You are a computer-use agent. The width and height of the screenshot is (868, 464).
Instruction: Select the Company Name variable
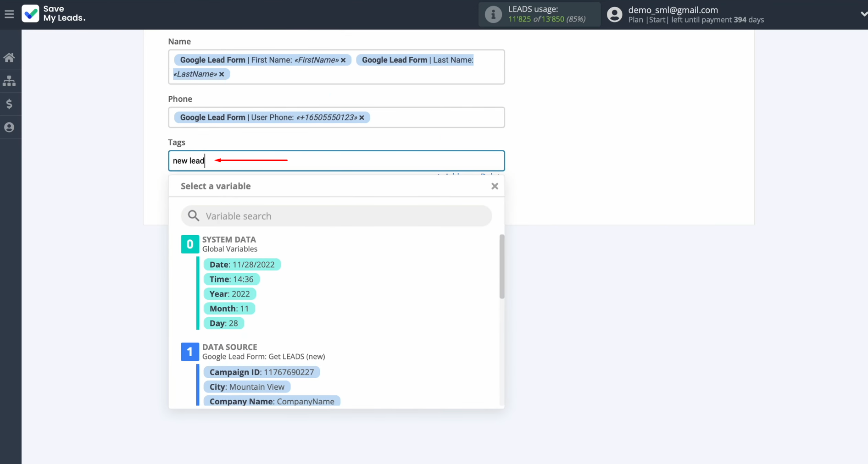(x=272, y=401)
